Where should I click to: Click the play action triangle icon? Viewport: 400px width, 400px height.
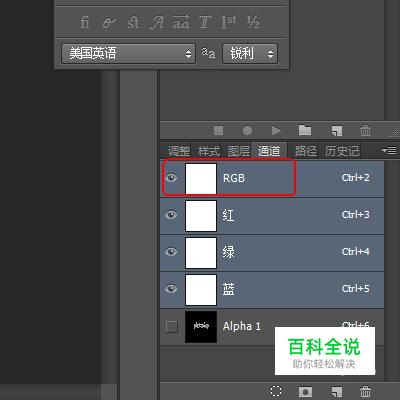coord(276,130)
